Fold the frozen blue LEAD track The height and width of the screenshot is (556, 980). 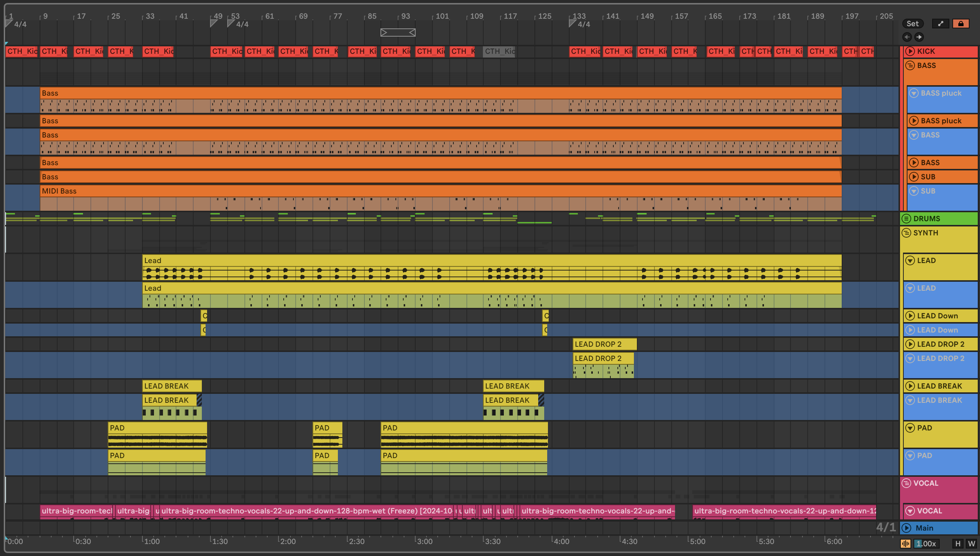910,288
